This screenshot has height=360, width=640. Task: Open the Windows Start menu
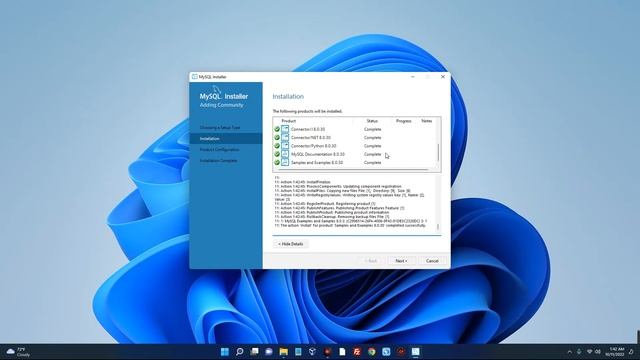pos(224,352)
